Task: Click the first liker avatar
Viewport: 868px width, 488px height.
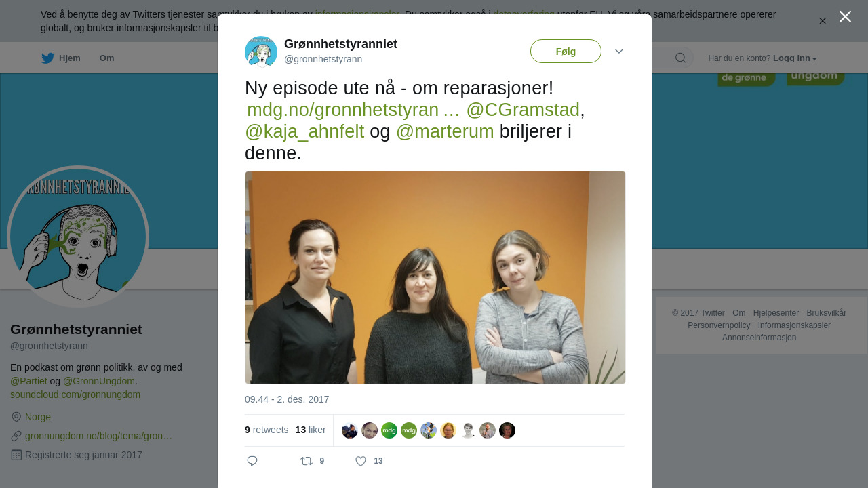Action: [350, 430]
